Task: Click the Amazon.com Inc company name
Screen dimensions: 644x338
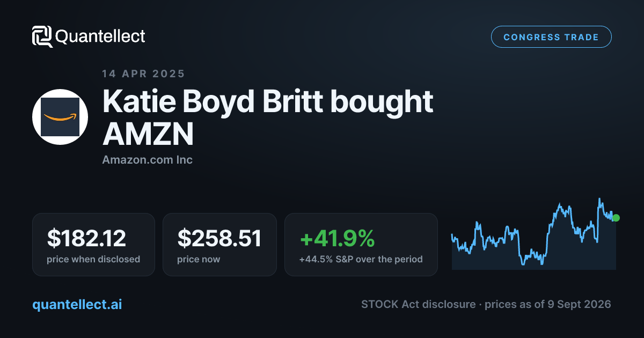Action: (x=147, y=160)
